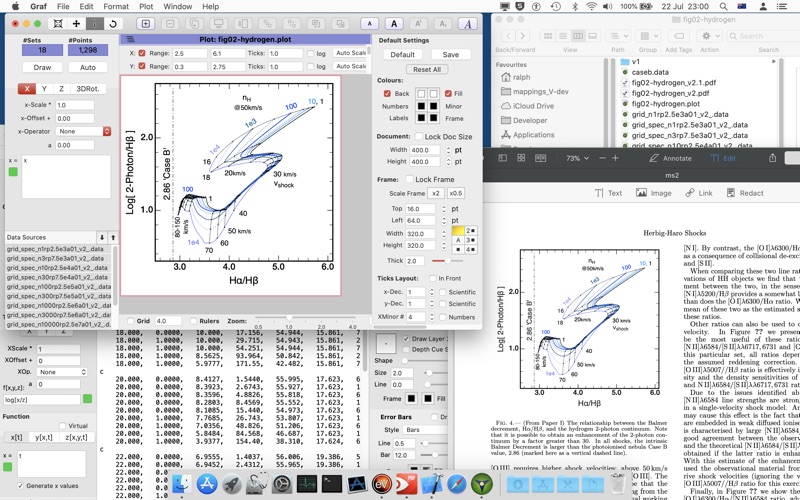Open the X axis Auto Scale dropdown

pyautogui.click(x=351, y=52)
